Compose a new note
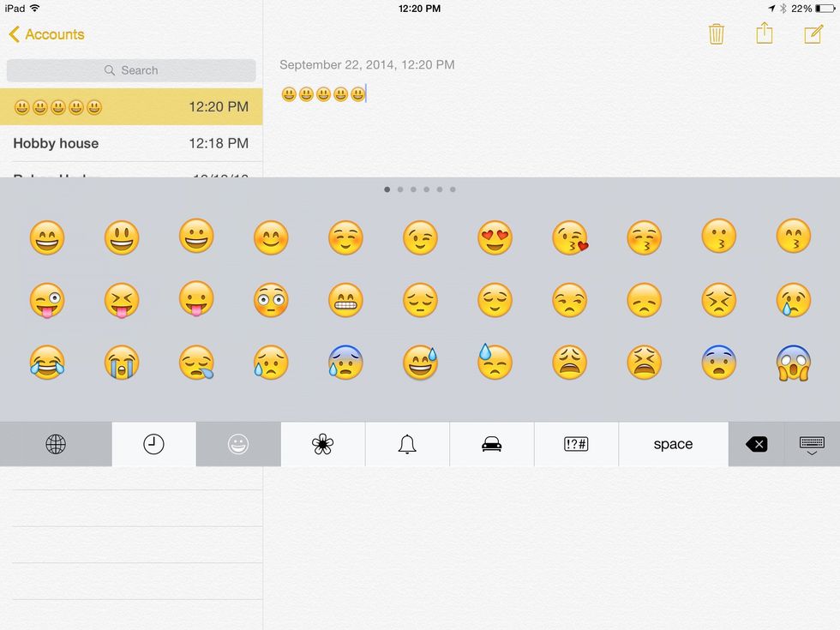 813,34
